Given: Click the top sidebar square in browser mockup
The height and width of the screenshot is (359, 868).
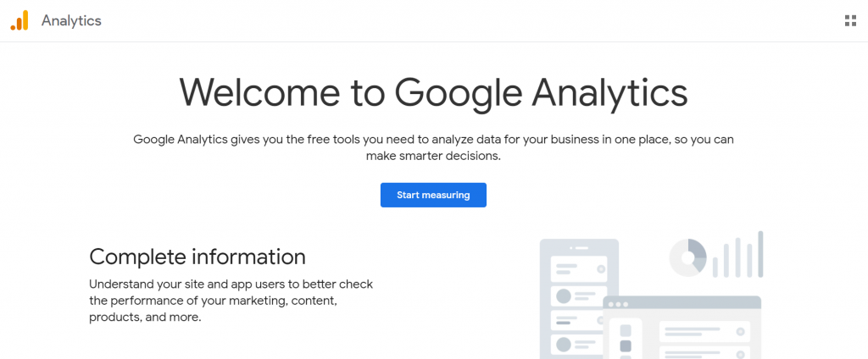Looking at the screenshot, I should point(626,330).
